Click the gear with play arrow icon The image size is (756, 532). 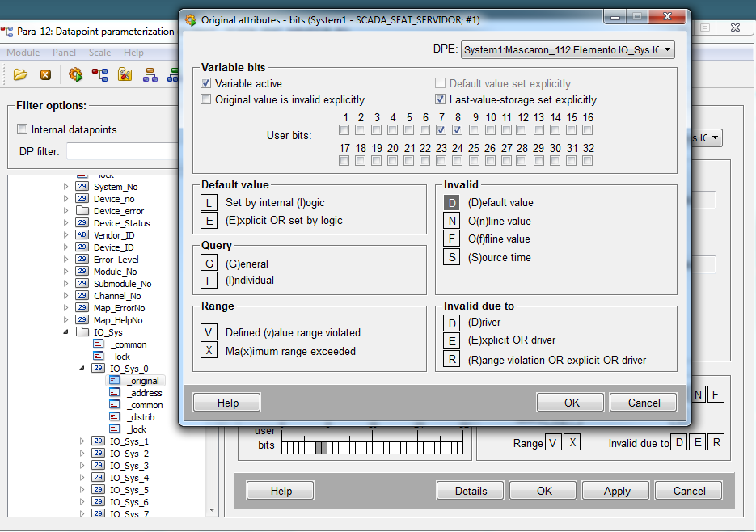pyautogui.click(x=75, y=75)
